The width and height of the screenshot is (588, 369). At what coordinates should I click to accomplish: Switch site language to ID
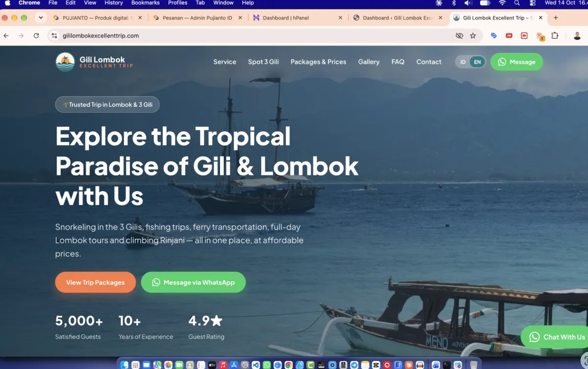[x=463, y=62]
